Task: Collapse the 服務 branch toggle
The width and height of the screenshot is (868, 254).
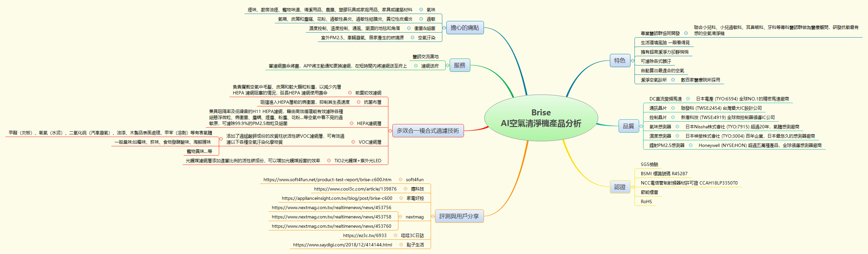Action: pos(447,65)
